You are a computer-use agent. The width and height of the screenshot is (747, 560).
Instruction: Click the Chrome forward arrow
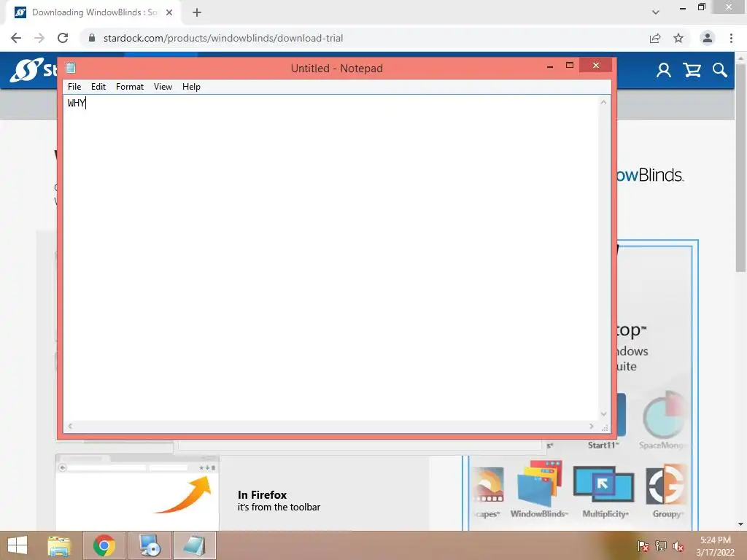click(39, 38)
